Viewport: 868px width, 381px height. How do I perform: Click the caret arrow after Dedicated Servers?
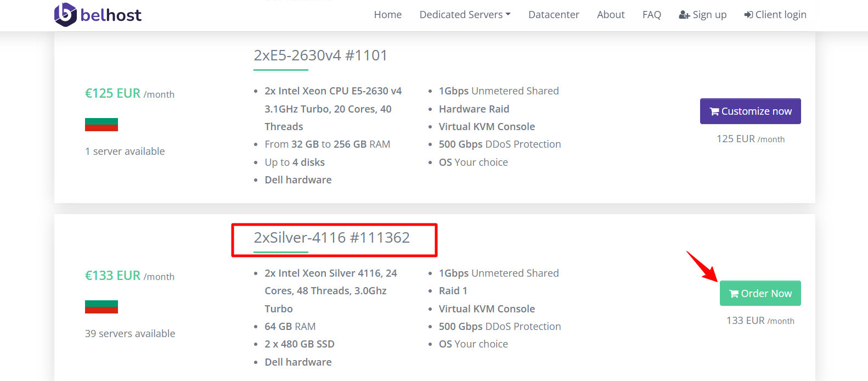pos(508,15)
